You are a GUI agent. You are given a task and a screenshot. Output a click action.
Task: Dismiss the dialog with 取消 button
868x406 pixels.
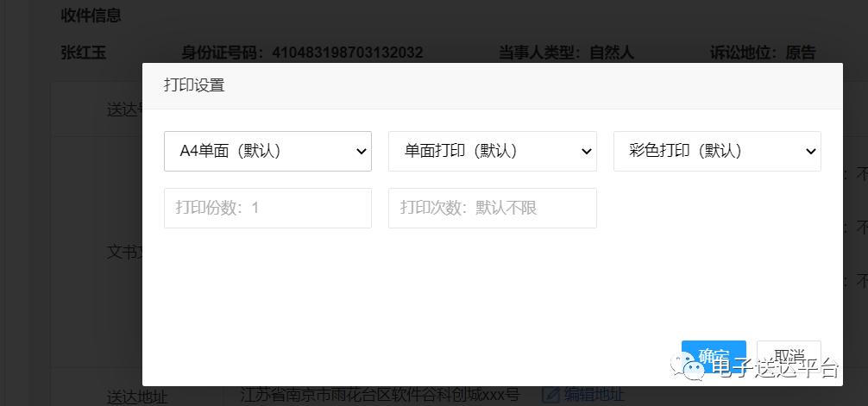pyautogui.click(x=789, y=356)
